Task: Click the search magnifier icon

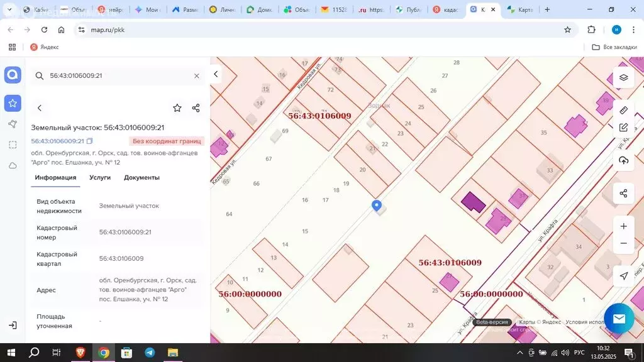Action: (x=40, y=76)
